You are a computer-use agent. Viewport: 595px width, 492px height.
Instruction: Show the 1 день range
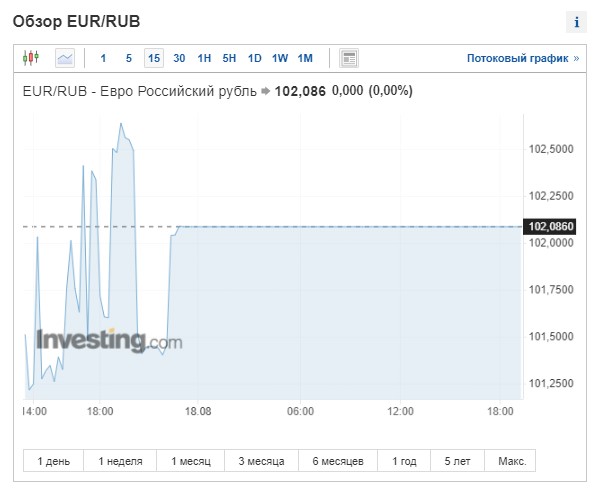pos(54,461)
